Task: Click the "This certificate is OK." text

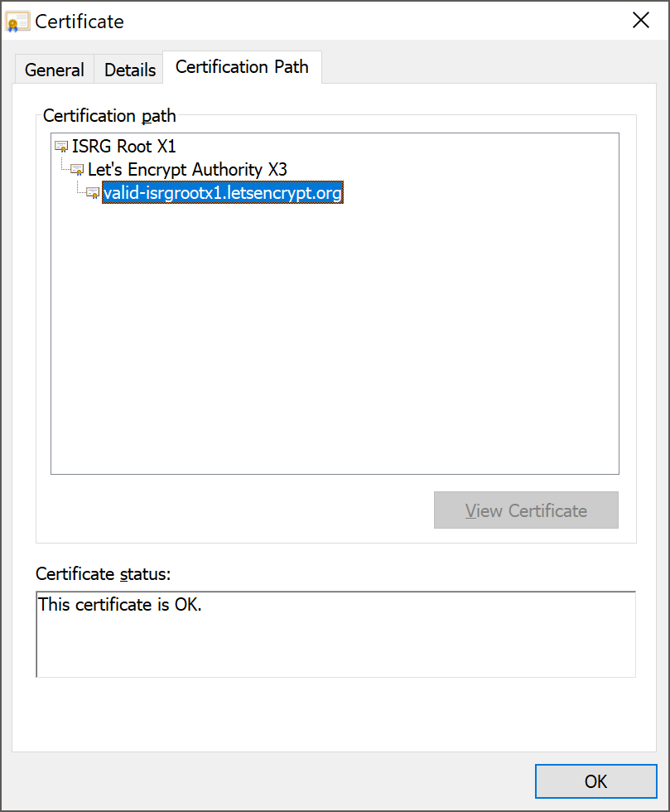Action: pos(119,604)
